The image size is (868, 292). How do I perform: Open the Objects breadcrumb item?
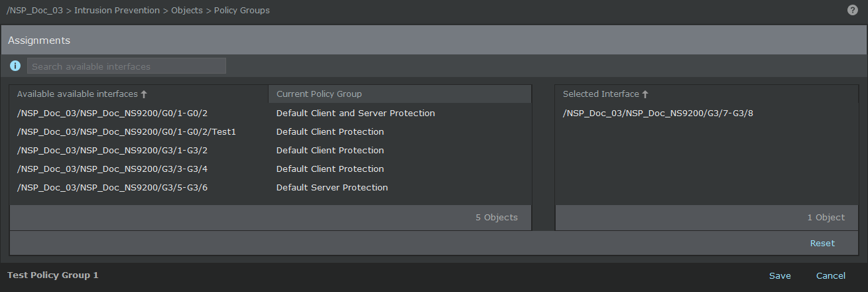pos(187,11)
